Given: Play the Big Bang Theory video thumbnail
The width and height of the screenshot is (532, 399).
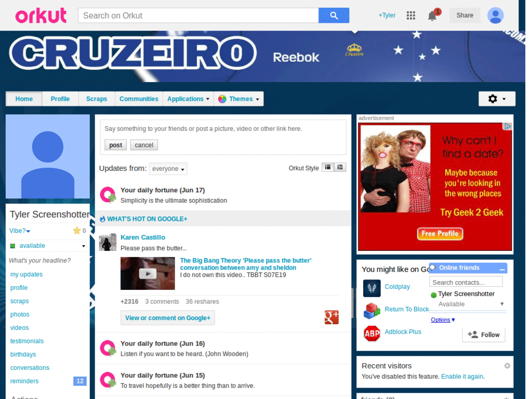Looking at the screenshot, I should click(x=148, y=273).
